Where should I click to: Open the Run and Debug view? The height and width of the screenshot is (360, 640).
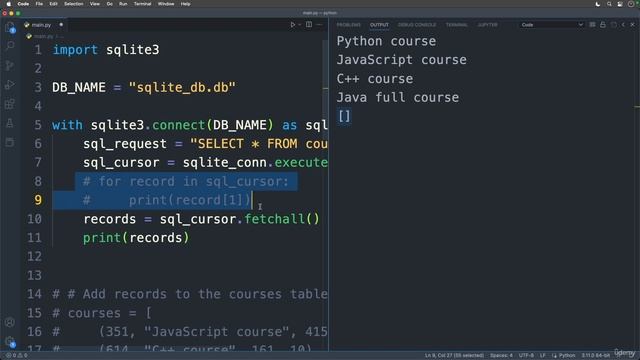click(x=10, y=84)
